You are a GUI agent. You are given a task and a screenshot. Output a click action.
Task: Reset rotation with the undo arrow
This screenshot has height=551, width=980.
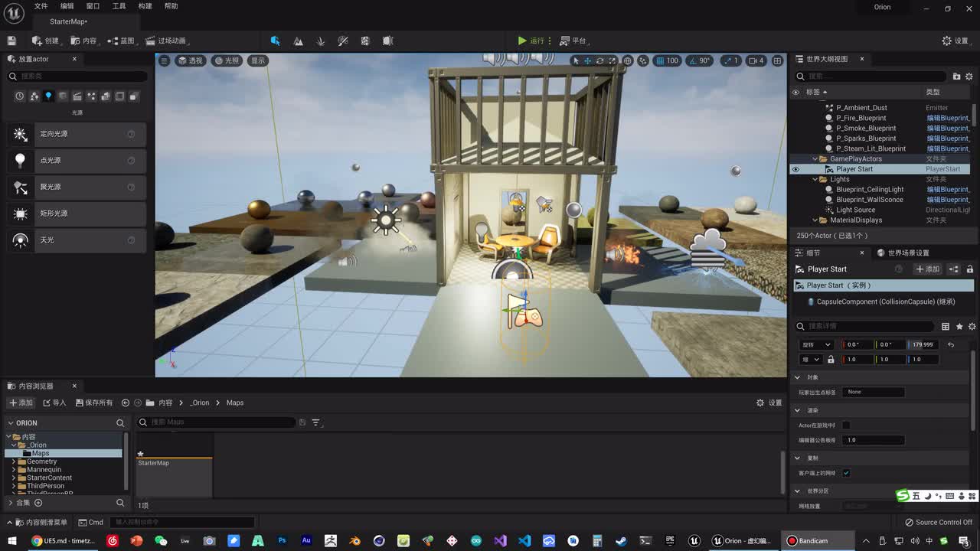point(951,345)
